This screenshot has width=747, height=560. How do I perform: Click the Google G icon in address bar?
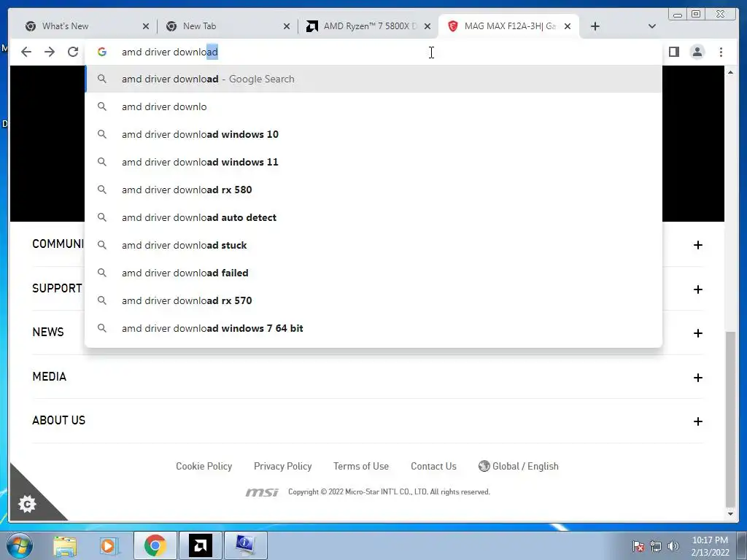[x=102, y=52]
